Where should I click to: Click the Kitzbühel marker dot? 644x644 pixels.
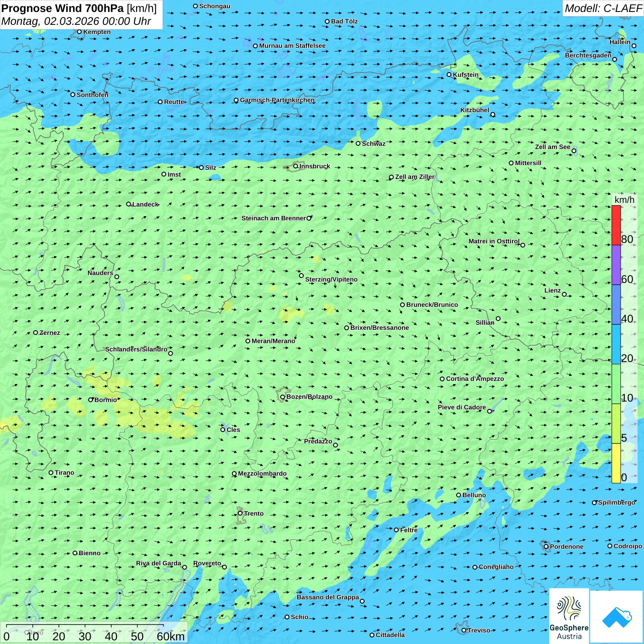(x=493, y=115)
